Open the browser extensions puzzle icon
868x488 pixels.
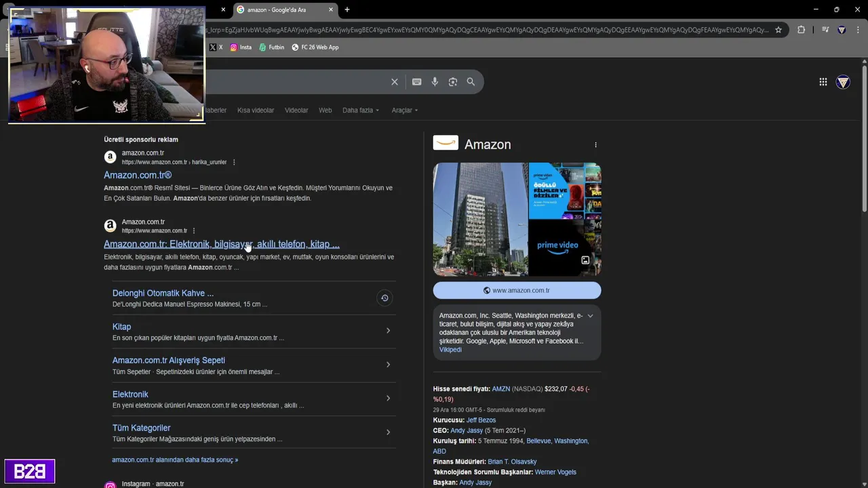click(801, 30)
